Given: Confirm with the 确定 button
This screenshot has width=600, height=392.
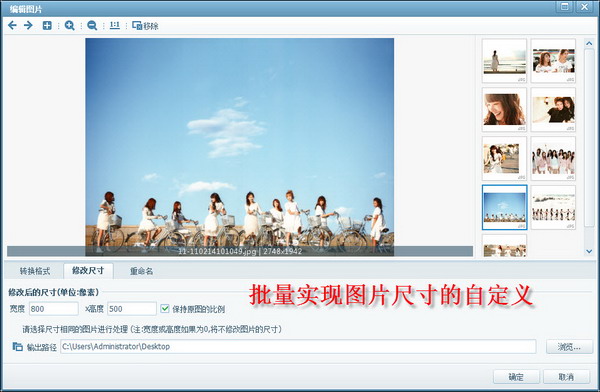Looking at the screenshot, I should [516, 377].
